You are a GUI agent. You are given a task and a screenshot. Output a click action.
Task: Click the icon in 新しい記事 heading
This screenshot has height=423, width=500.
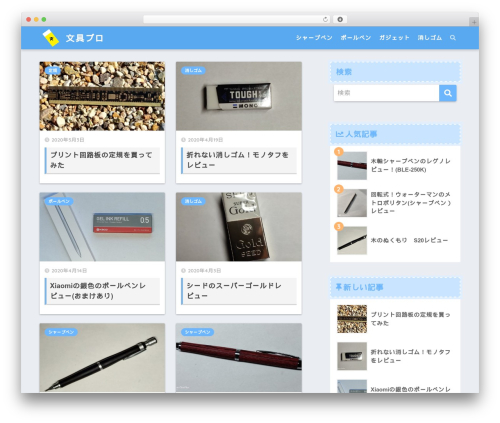tap(338, 287)
